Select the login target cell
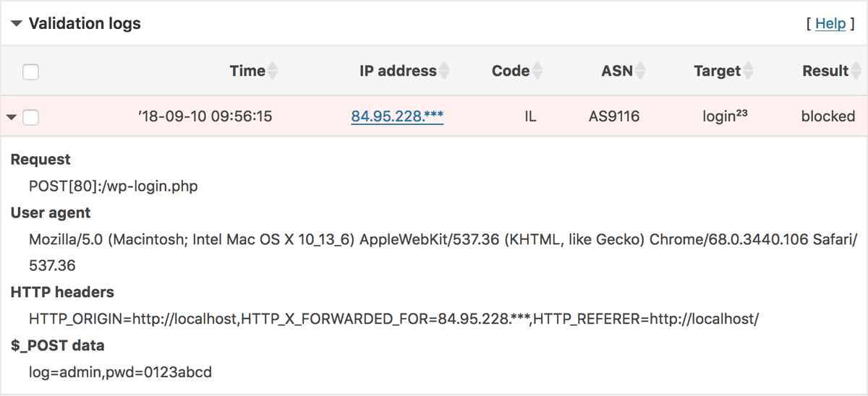 click(x=724, y=116)
